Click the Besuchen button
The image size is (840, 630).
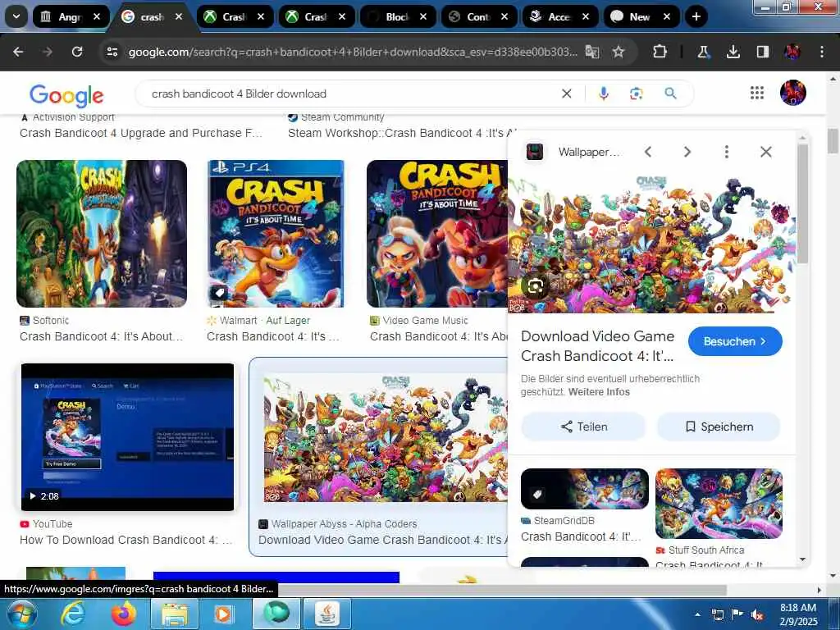(x=735, y=341)
